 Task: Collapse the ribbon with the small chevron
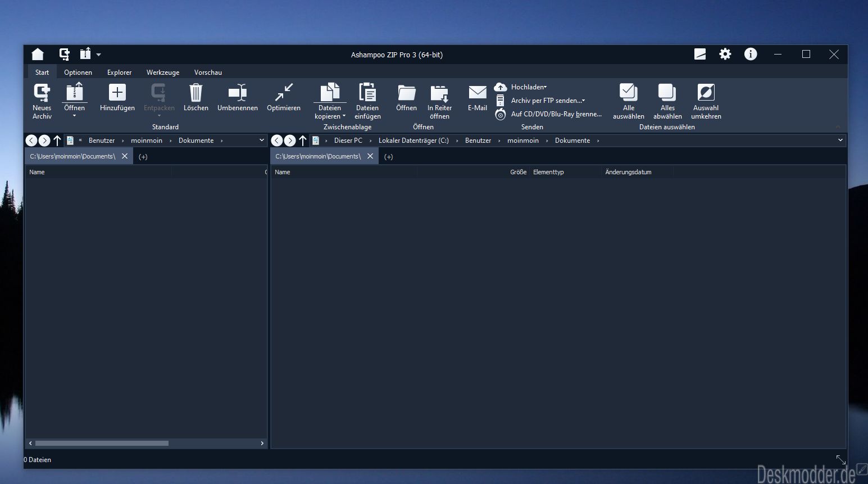click(x=838, y=127)
